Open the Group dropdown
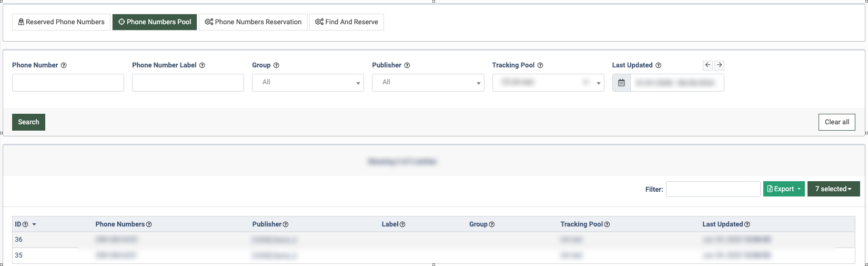Viewport: 868px width, 266px height. coord(308,83)
